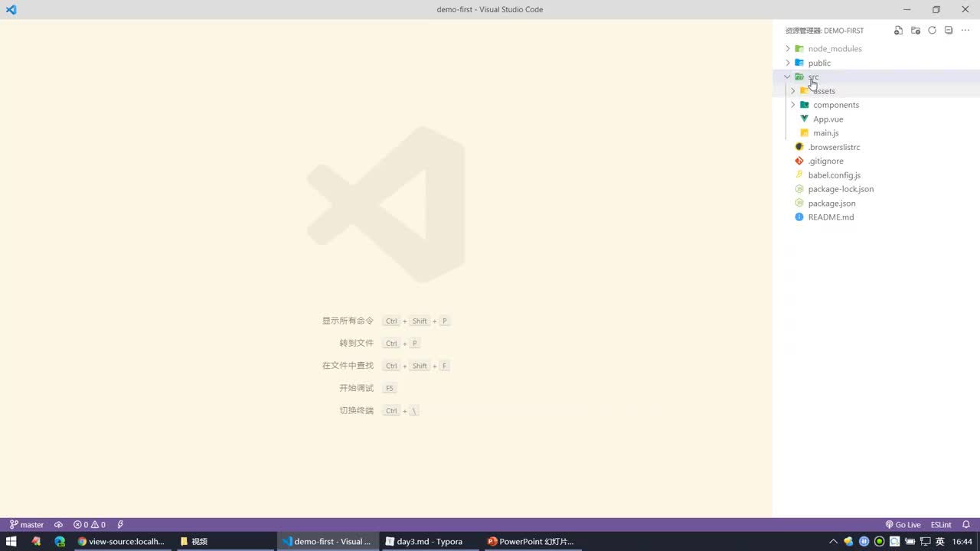Refresh the explorer with the reload icon
The width and height of the screenshot is (980, 551).
(932, 31)
